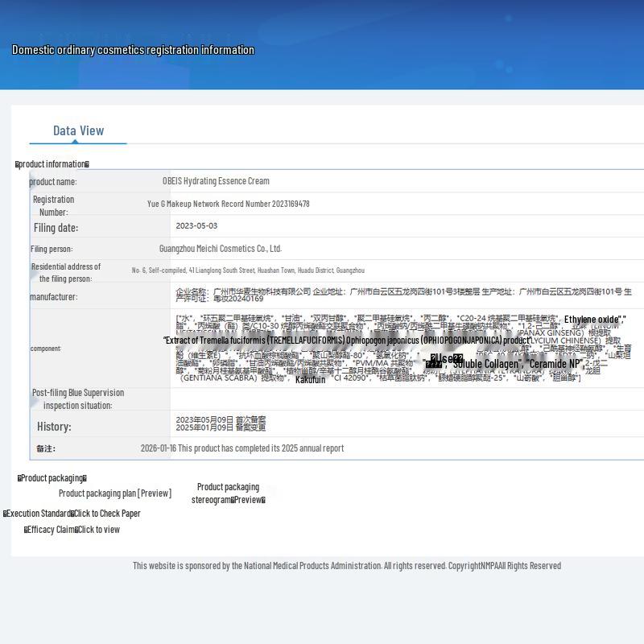Click to check the Execution Standard paper
The width and height of the screenshot is (644, 644).
tap(107, 514)
